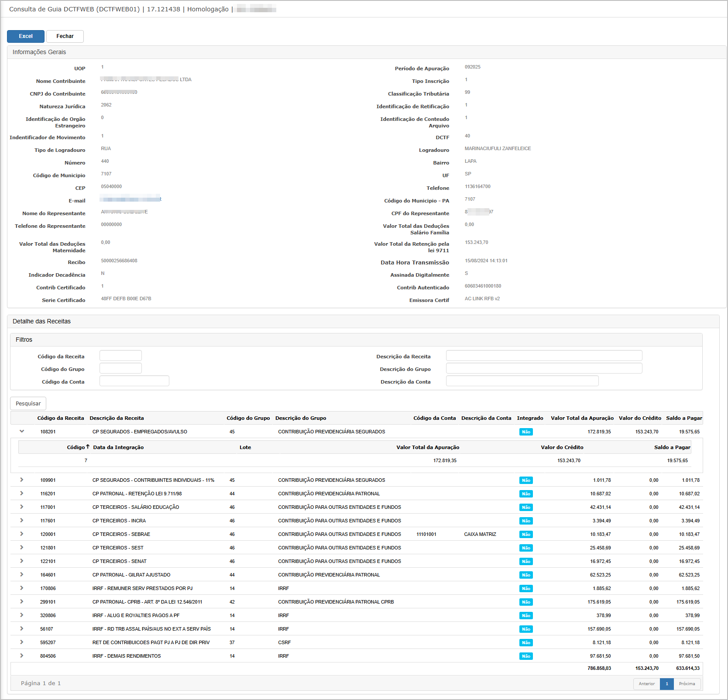728x700 pixels.
Task: Click the Excel export button
Action: coord(26,36)
